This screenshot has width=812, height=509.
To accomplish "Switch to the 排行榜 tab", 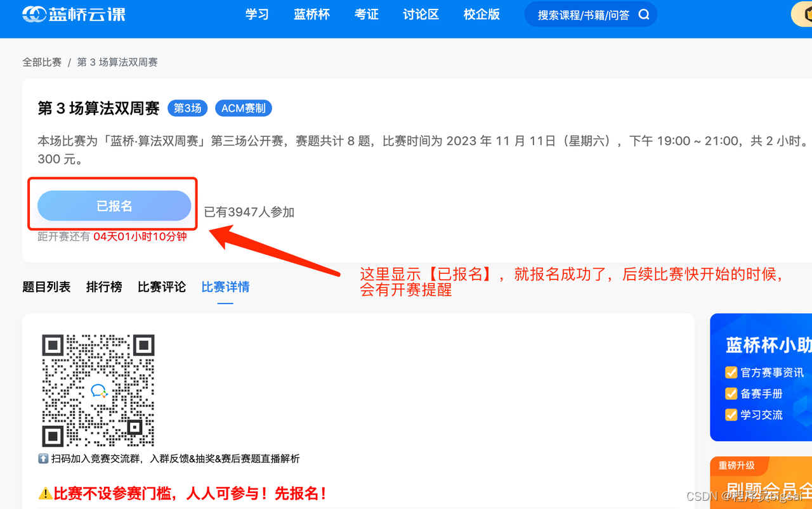I will click(x=104, y=287).
